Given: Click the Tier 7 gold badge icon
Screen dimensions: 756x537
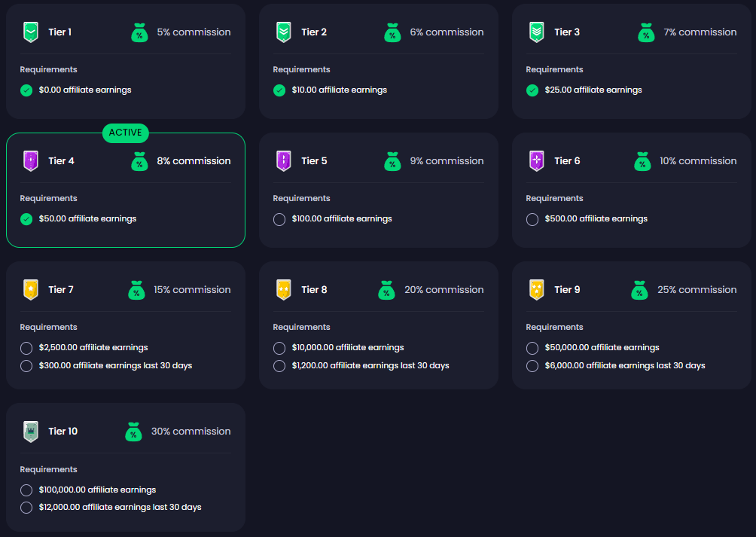Looking at the screenshot, I should (30, 290).
